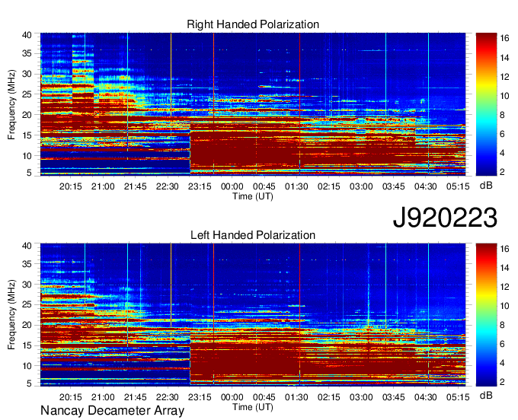Screen dimensions: 518x420
Task: Click the 'Nancay Decameter Array' caption
Action: [112, 411]
